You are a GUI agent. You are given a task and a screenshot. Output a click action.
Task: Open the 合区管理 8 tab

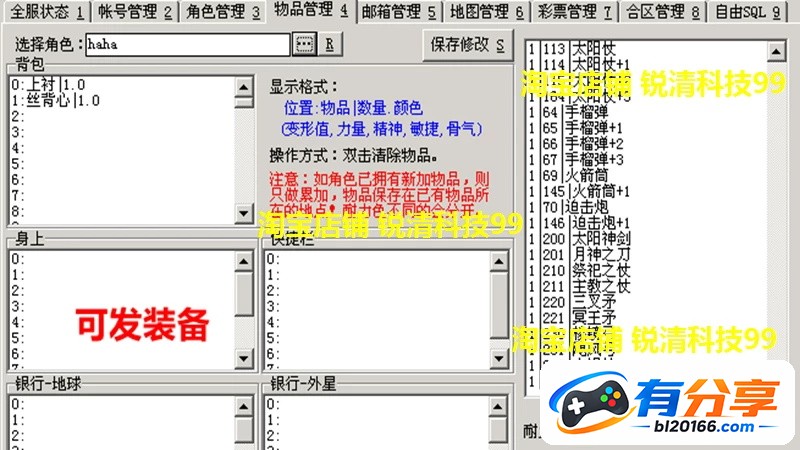tap(662, 11)
